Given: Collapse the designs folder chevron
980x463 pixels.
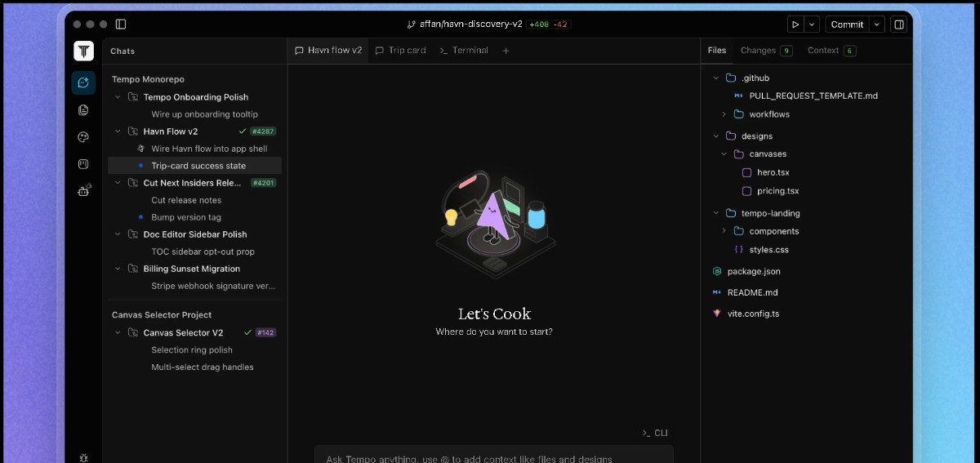Looking at the screenshot, I should 716,136.
